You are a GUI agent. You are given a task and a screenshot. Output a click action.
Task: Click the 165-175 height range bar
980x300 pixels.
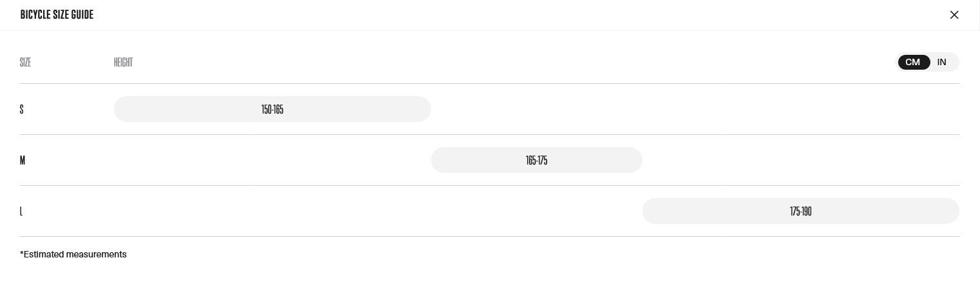[537, 160]
